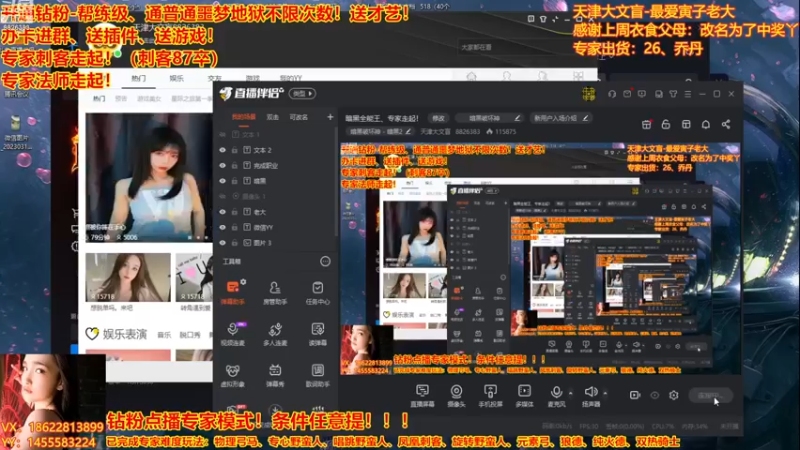Open 多人连麦 tool
The width and height of the screenshot is (800, 450).
coord(275,333)
